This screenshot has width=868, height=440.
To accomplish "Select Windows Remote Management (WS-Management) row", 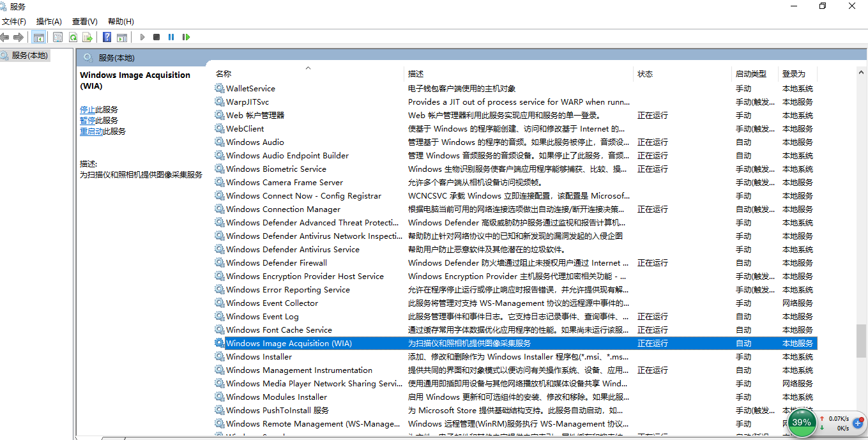I will 515,423.
